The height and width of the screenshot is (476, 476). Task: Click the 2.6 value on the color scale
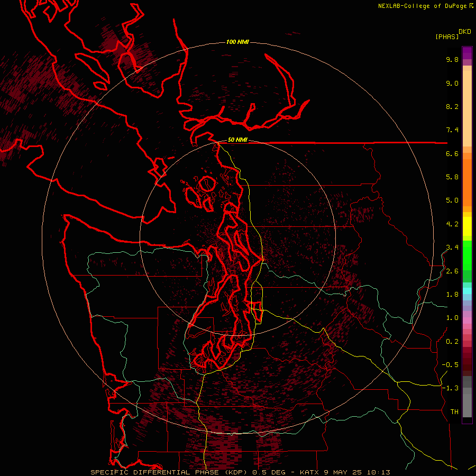point(452,271)
